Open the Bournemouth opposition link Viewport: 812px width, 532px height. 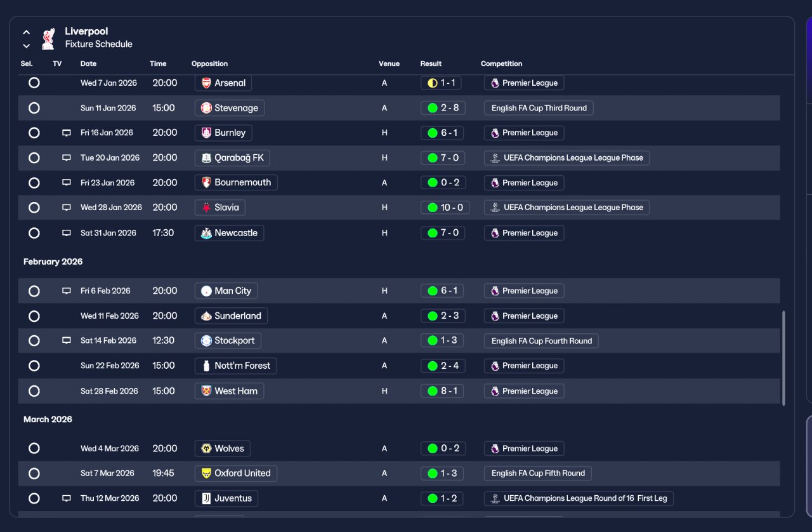click(x=236, y=183)
